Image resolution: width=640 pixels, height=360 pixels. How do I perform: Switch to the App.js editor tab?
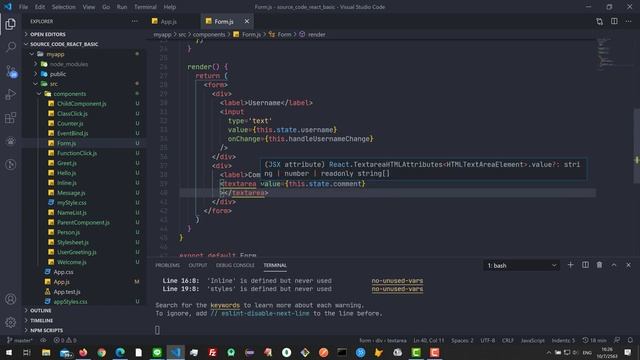[x=168, y=21]
